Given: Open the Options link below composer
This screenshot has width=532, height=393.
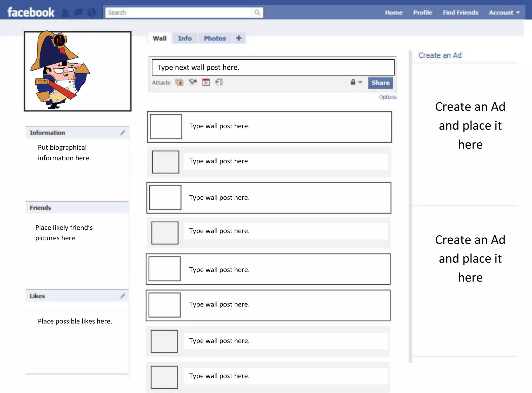Looking at the screenshot, I should pos(387,97).
